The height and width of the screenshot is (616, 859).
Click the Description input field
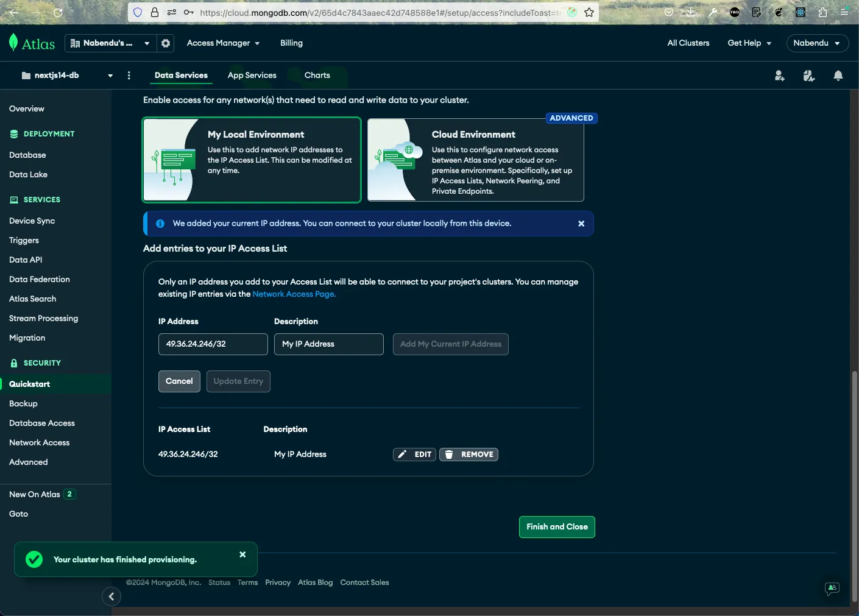click(329, 344)
